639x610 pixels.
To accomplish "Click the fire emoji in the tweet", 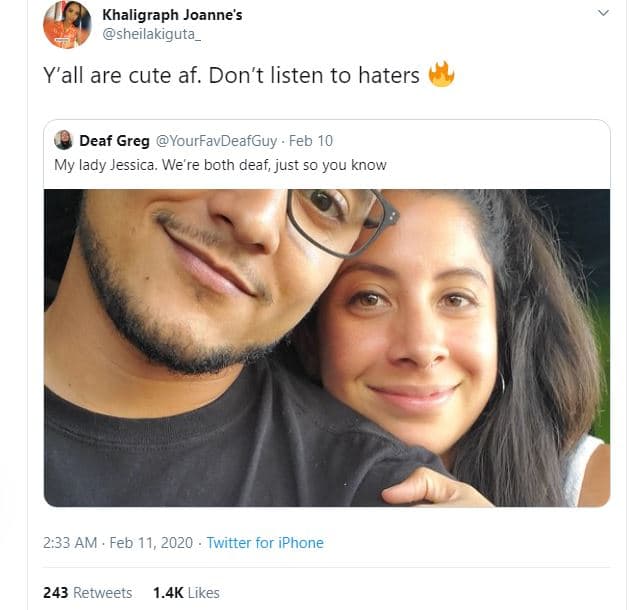I will (441, 75).
